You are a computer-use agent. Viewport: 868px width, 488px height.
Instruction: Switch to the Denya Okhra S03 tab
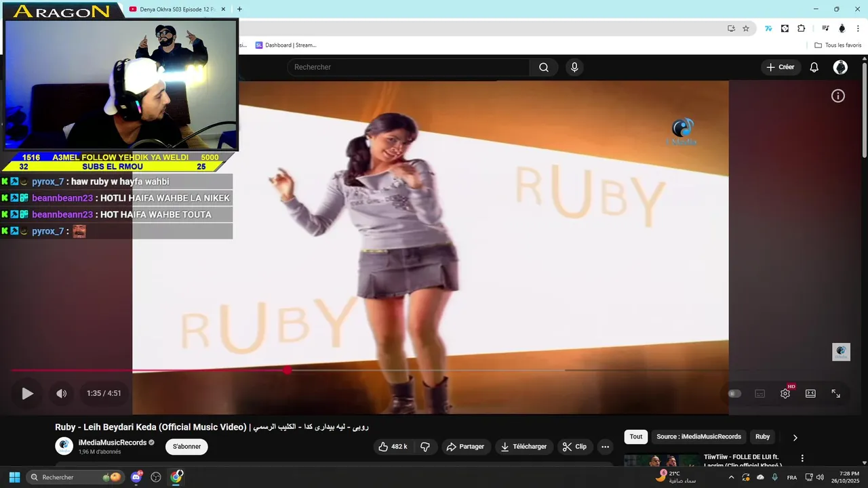tap(177, 9)
